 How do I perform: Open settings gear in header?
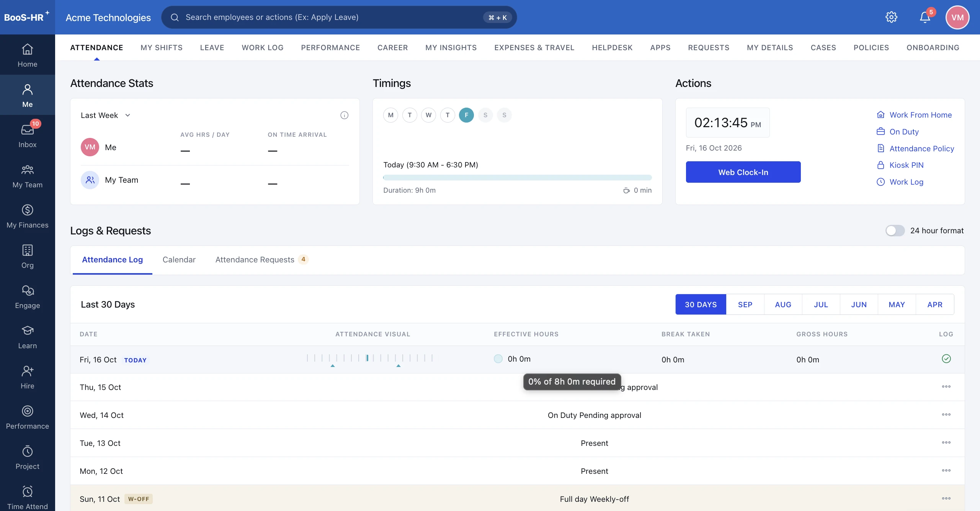coord(891,17)
